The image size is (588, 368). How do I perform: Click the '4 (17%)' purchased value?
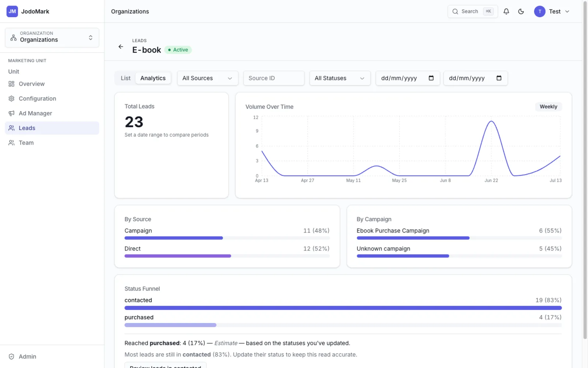tap(550, 317)
